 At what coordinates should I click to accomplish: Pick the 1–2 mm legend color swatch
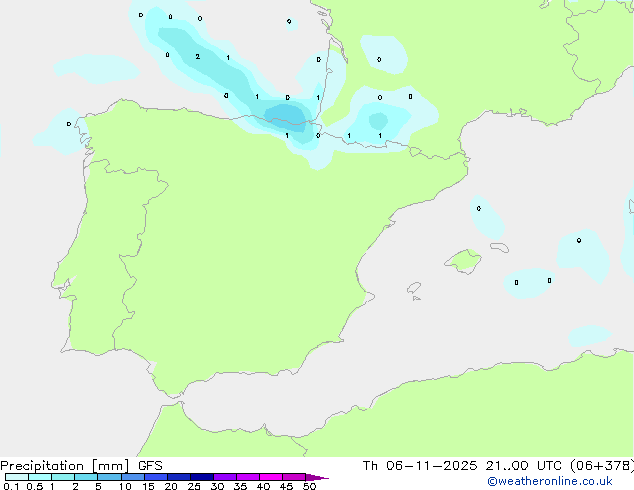(x=63, y=477)
